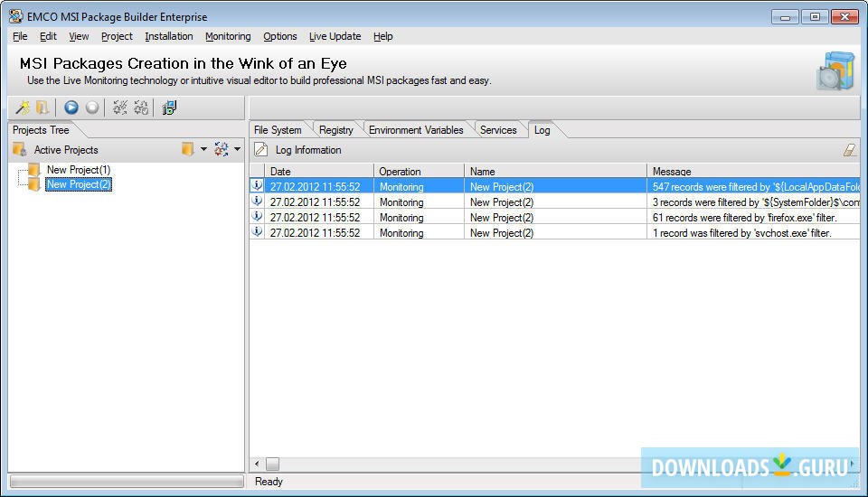
Task: Launch the new project wizard wand icon
Action: click(23, 108)
